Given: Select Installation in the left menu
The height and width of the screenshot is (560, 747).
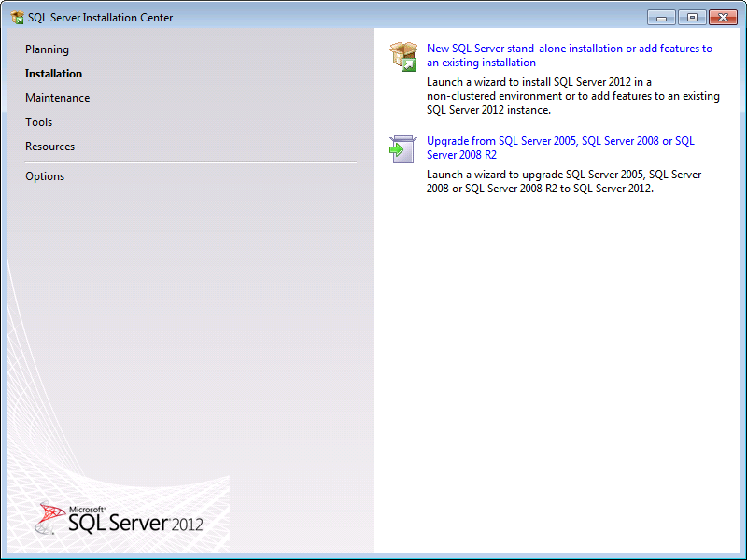Looking at the screenshot, I should (x=53, y=74).
